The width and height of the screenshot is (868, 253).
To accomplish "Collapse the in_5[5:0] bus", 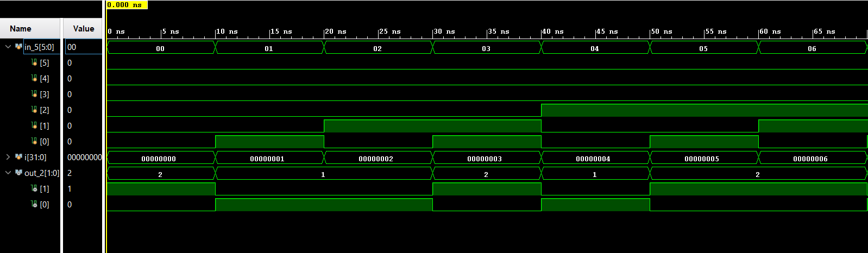I will pyautogui.click(x=8, y=47).
